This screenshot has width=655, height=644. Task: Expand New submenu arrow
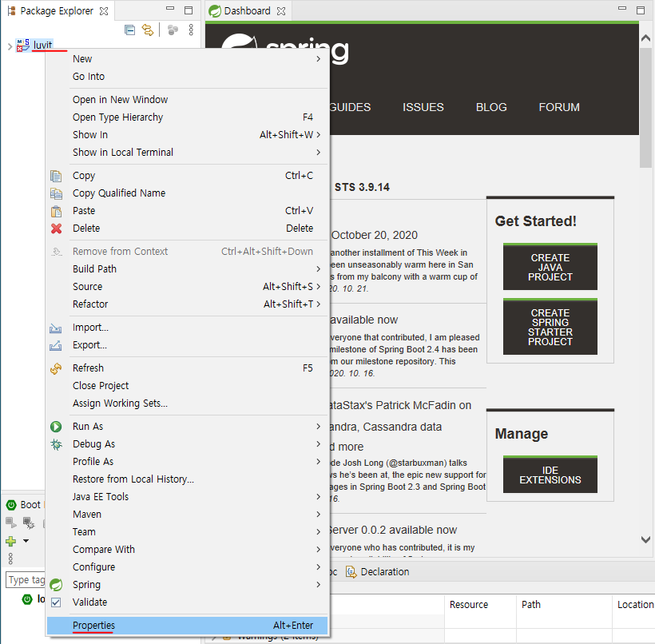click(318, 59)
